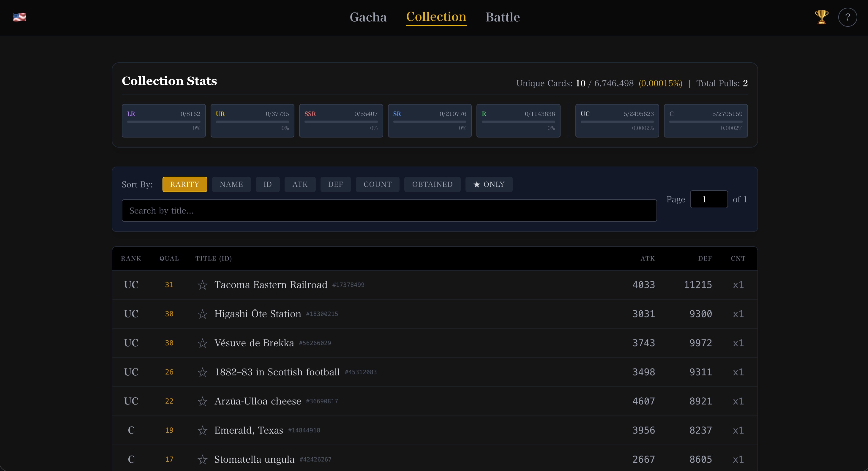Viewport: 868px width, 471px height.
Task: Star the Arzúa-Ulloa cheese card
Action: [202, 401]
